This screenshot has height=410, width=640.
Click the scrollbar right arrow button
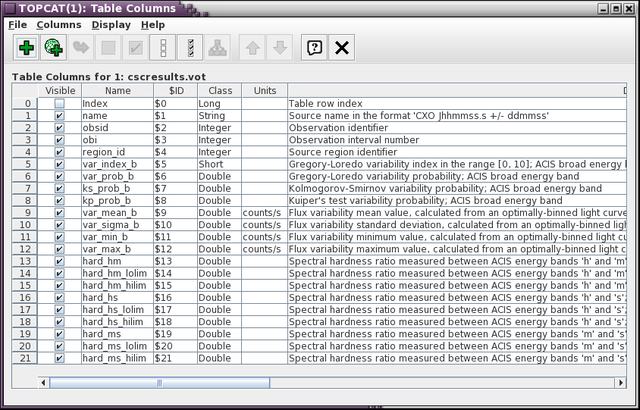click(620, 383)
